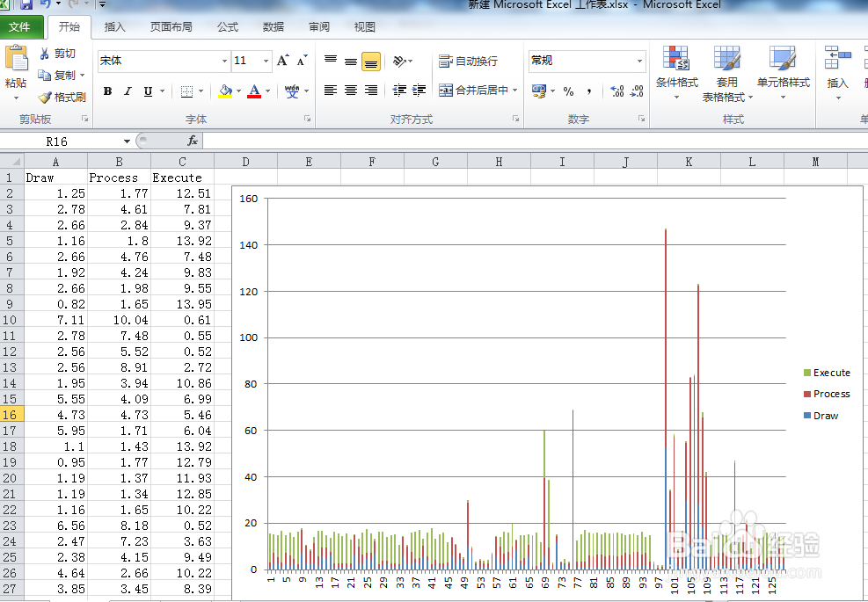868x602 pixels.
Task: Click into the formula bar input
Action: 535,141
